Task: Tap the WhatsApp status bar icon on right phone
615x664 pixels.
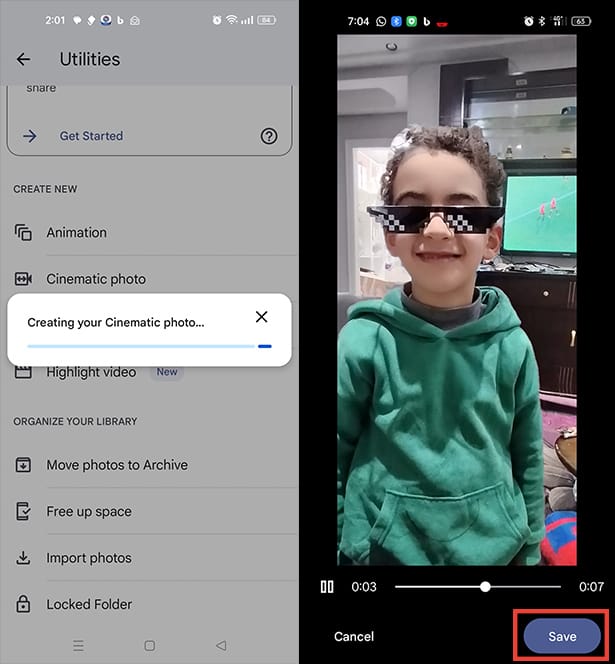Action: click(x=381, y=21)
